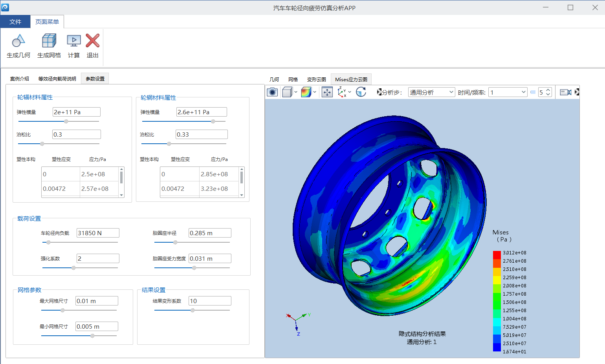Click 结果变形系数 field with value 10

click(x=210, y=301)
